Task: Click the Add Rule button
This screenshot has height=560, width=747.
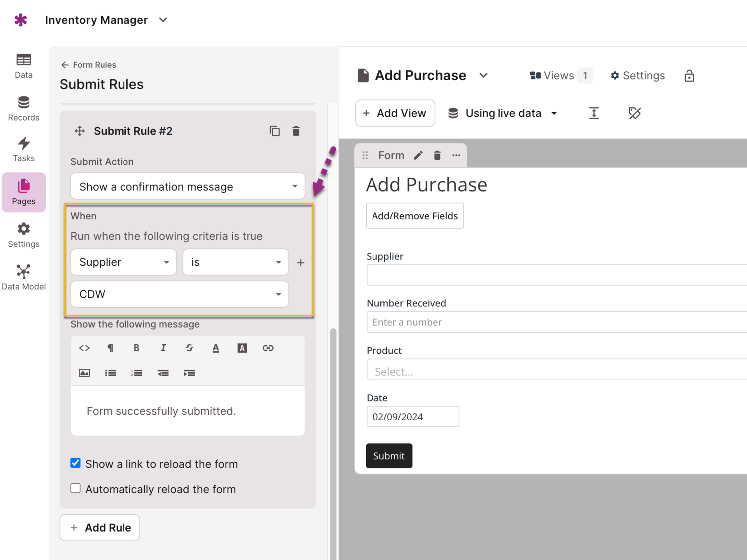Action: tap(100, 528)
